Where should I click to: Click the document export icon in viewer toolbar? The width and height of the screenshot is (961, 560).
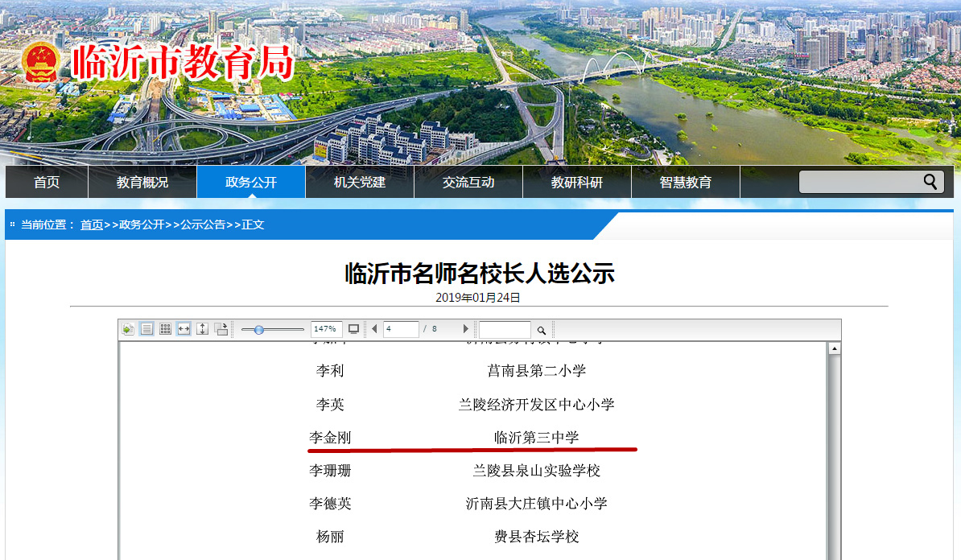pos(128,330)
